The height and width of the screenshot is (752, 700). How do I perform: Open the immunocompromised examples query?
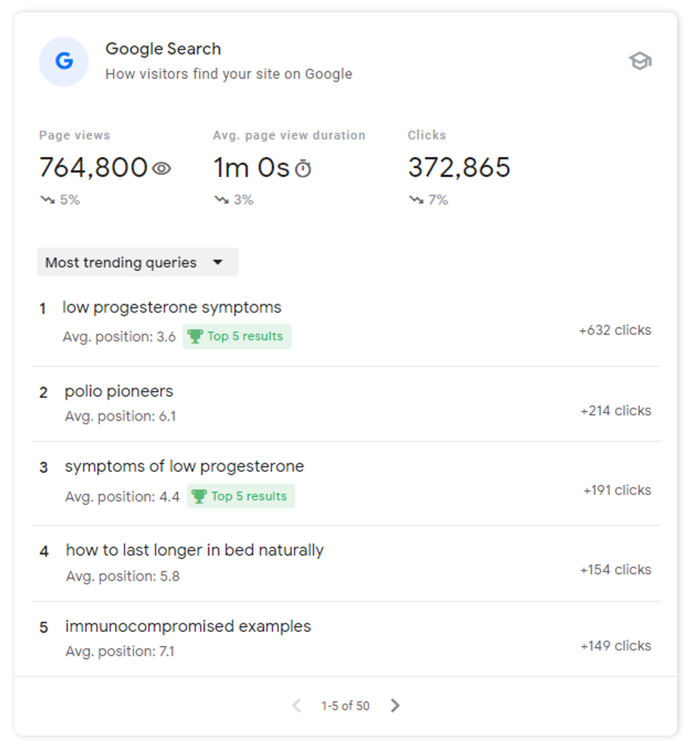click(x=188, y=626)
